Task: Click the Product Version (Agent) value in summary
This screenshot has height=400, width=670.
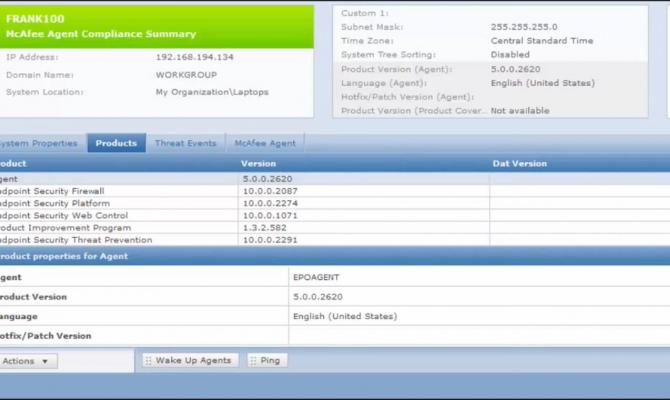Action: [515, 69]
